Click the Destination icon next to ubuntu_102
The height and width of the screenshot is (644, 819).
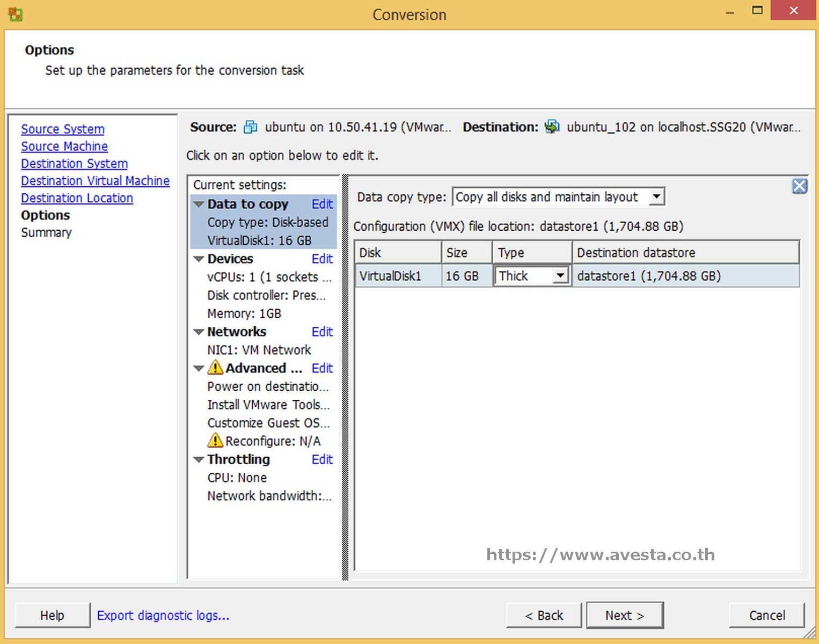point(552,127)
